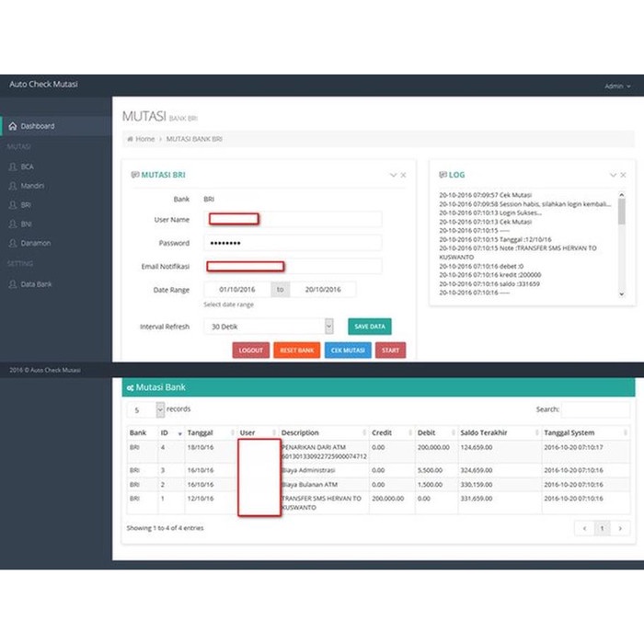Sort table by User column

pos(258,433)
